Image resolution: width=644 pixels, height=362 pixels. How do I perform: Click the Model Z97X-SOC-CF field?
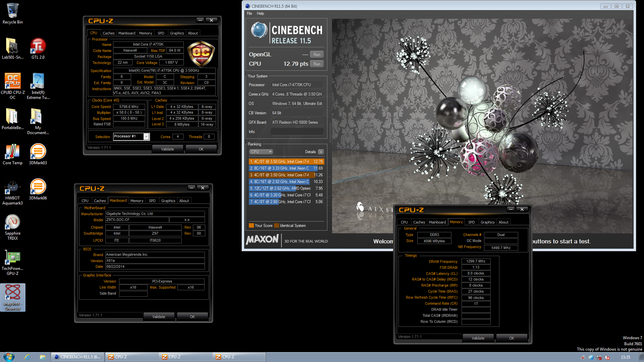click(137, 220)
